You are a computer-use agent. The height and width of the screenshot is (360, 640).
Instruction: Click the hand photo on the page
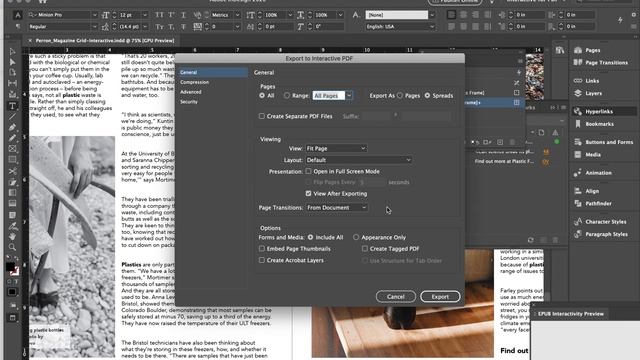pos(72,247)
